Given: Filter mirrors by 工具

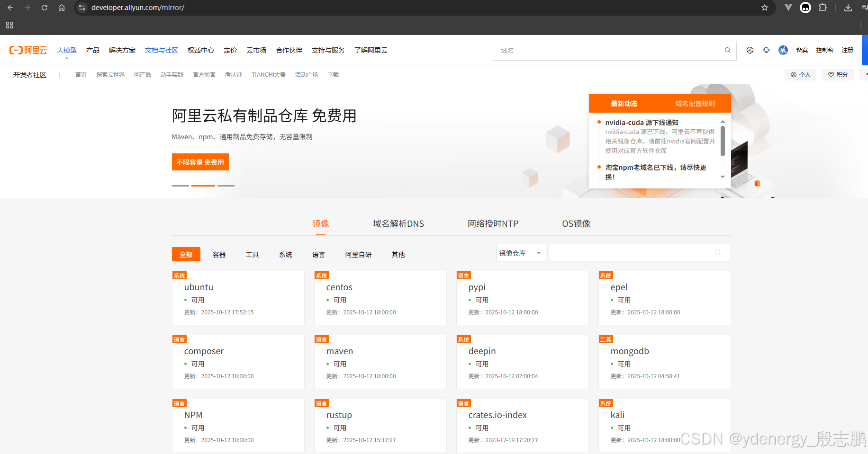Looking at the screenshot, I should pyautogui.click(x=253, y=254).
